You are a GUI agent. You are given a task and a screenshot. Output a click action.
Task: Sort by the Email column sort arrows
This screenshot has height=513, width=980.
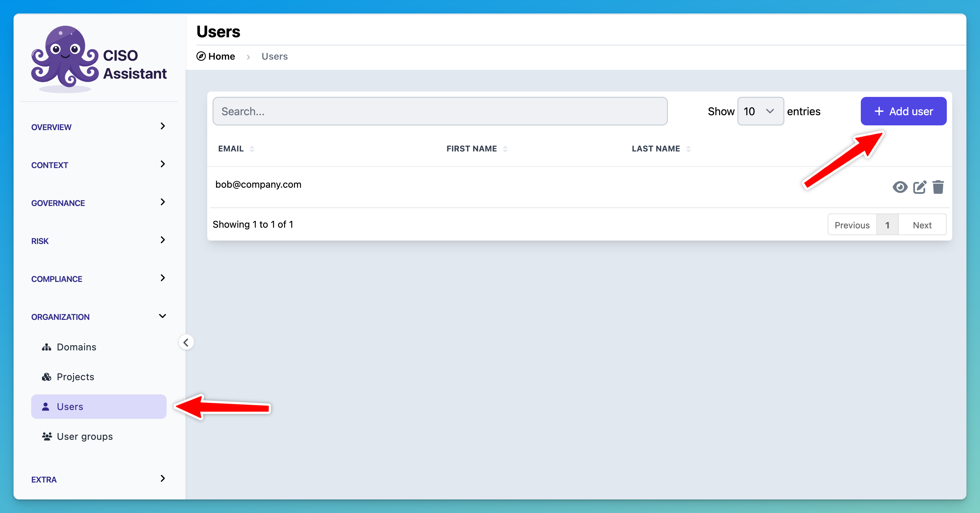coord(252,149)
